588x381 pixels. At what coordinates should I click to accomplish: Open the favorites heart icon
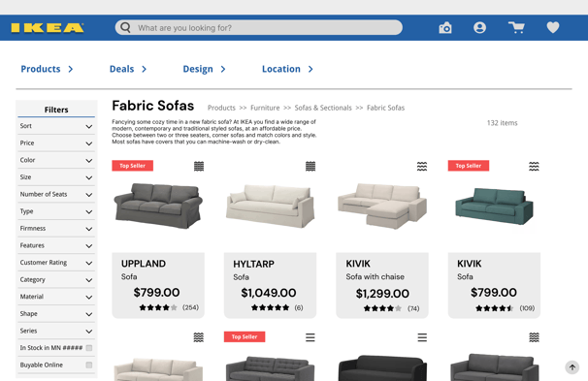point(553,27)
